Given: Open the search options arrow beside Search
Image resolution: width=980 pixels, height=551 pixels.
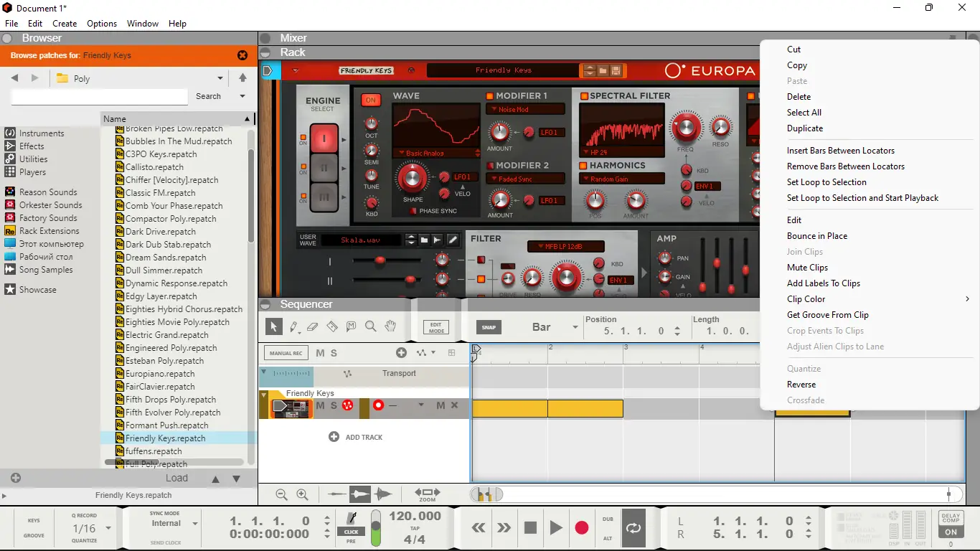Looking at the screenshot, I should [242, 96].
